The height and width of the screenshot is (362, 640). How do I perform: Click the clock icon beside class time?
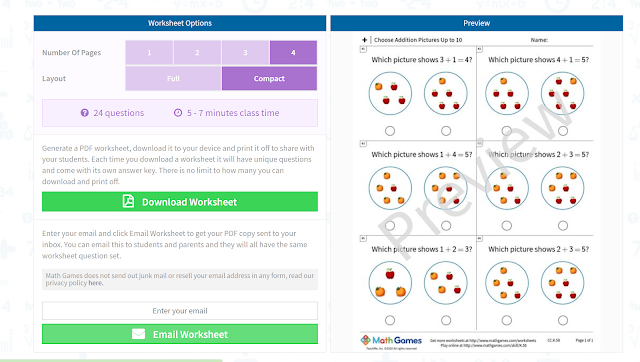pos(178,113)
